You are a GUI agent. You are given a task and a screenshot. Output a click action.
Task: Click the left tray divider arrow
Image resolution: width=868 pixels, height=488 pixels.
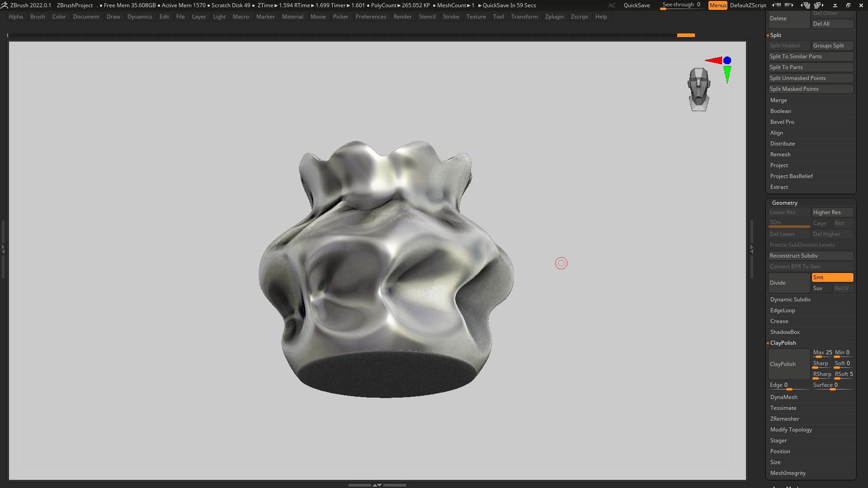pos(3,249)
